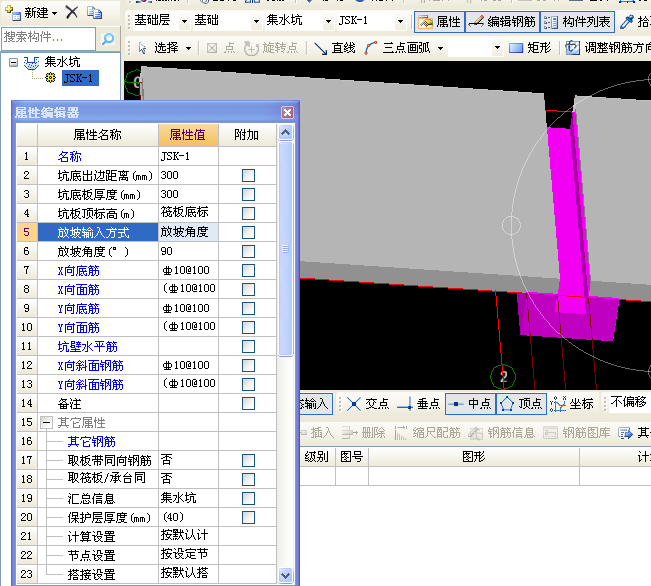This screenshot has width=651, height=586.
Task: Open the 集水坑 component type dropdown
Action: (x=328, y=21)
